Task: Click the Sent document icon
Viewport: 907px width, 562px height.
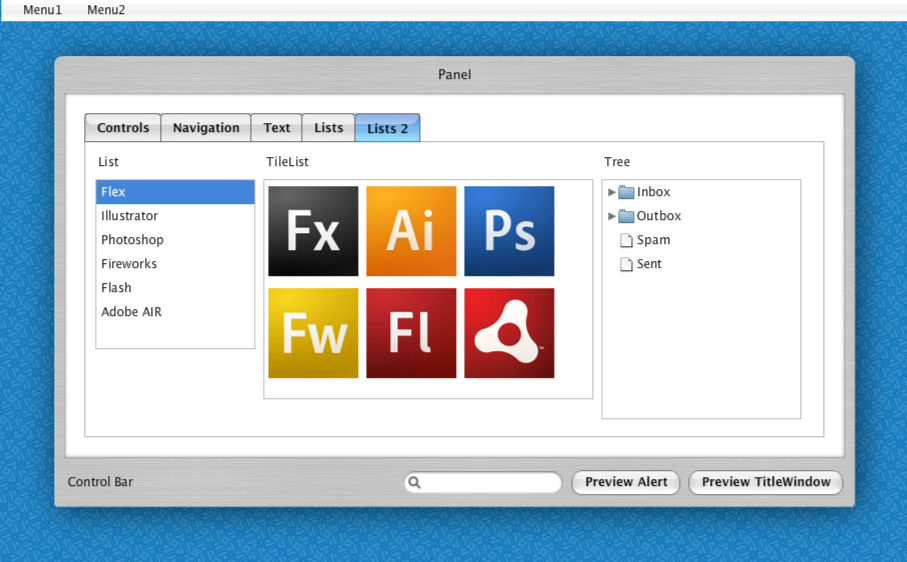Action: (626, 264)
